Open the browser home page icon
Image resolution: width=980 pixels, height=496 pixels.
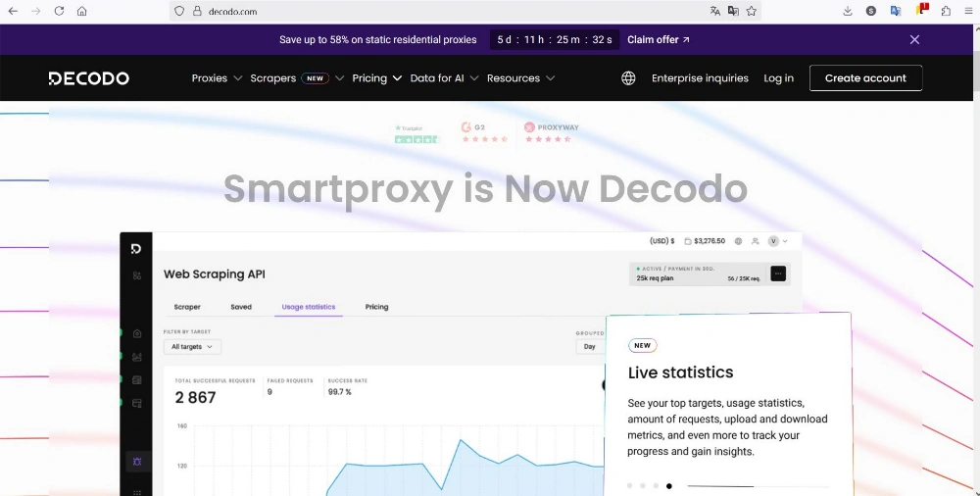point(82,11)
